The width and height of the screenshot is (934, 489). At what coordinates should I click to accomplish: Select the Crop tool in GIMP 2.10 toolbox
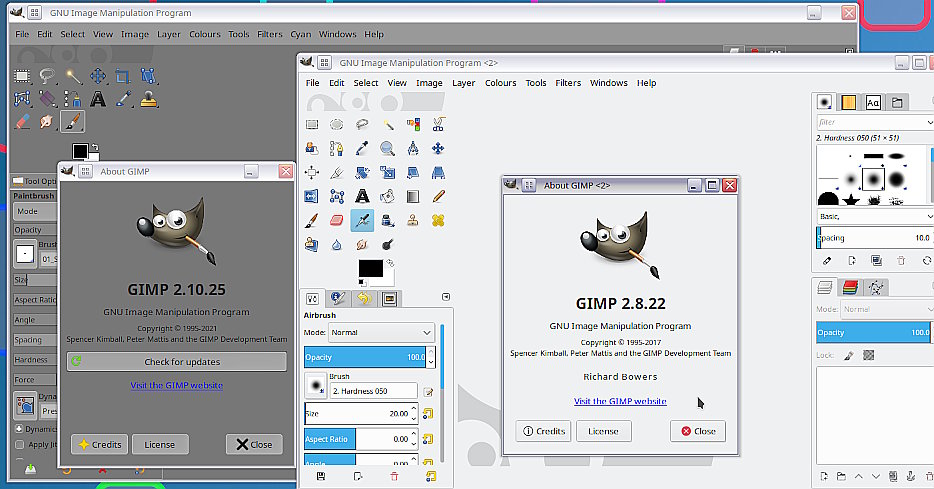point(123,76)
